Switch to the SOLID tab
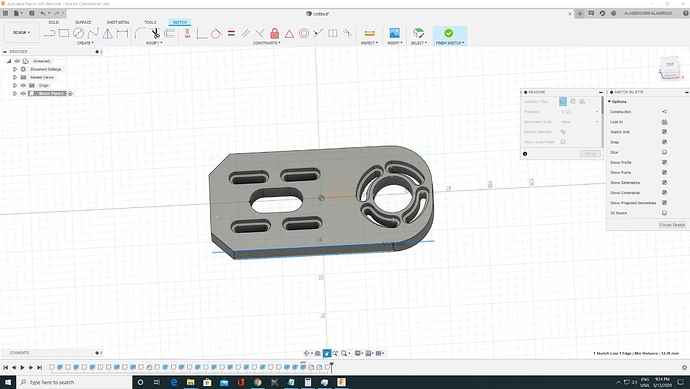The image size is (690, 389). pyautogui.click(x=54, y=22)
